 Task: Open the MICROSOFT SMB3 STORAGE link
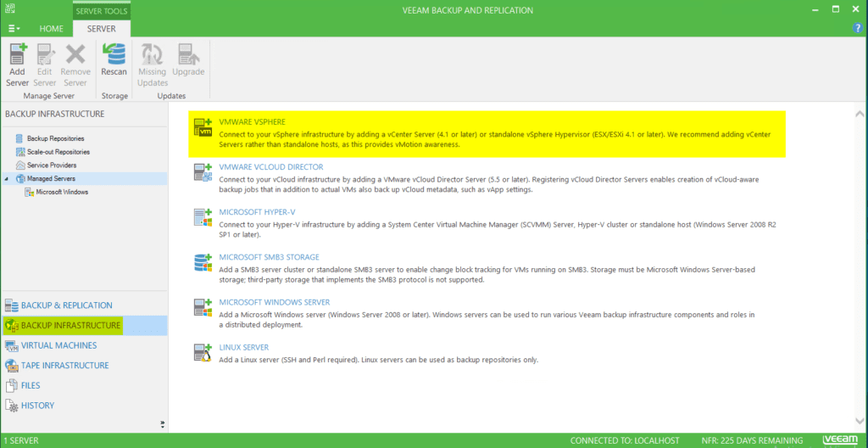coord(269,257)
